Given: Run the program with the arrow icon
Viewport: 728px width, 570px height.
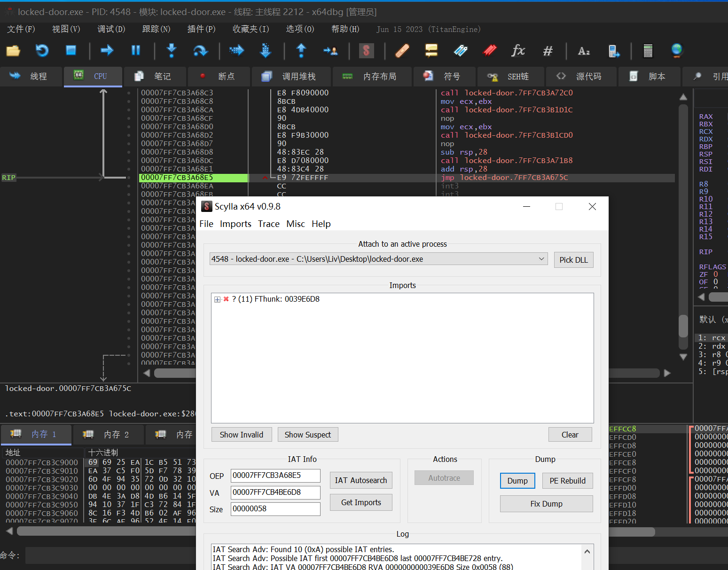Looking at the screenshot, I should tap(107, 50).
